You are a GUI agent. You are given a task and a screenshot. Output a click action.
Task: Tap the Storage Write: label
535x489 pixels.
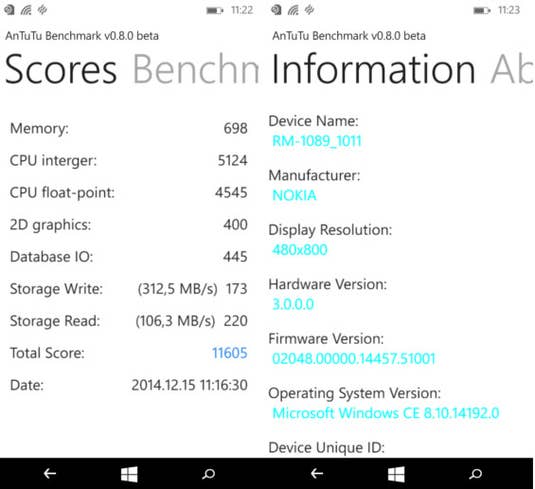click(x=56, y=289)
